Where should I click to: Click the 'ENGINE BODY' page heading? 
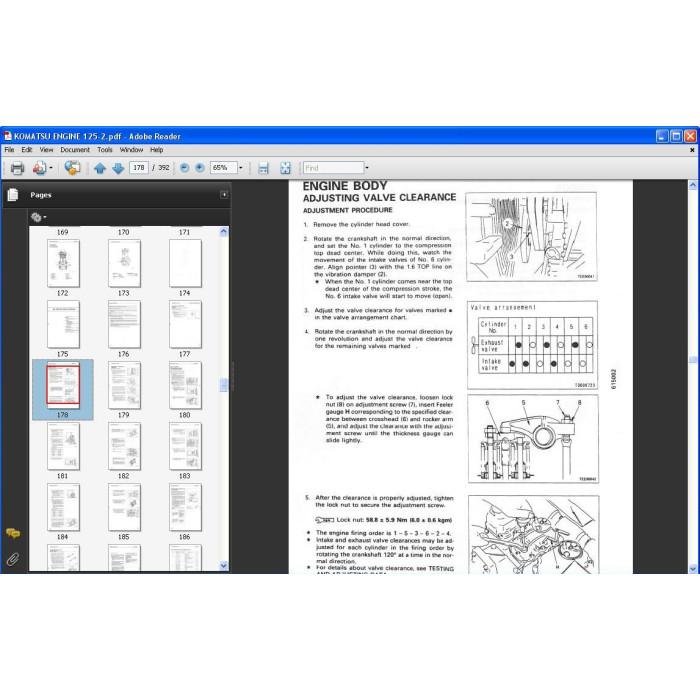tap(345, 186)
